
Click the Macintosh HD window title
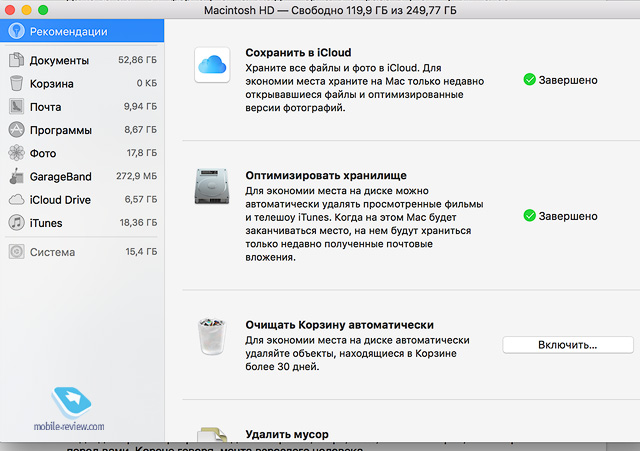coord(330,10)
